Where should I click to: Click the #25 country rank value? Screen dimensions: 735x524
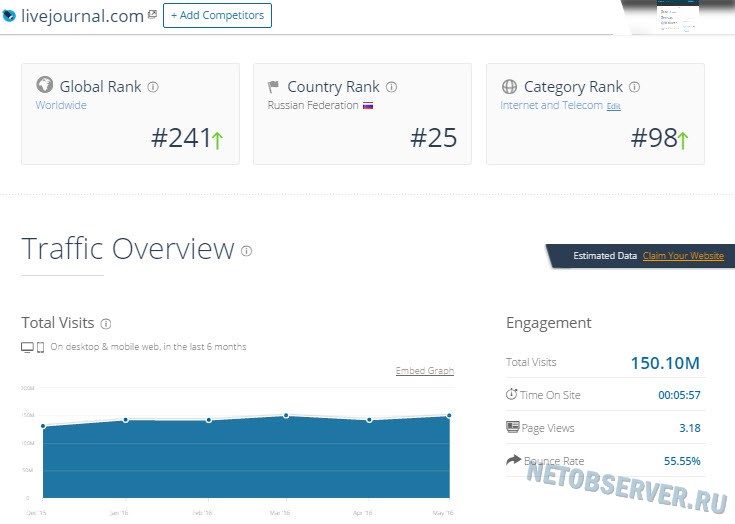(434, 138)
